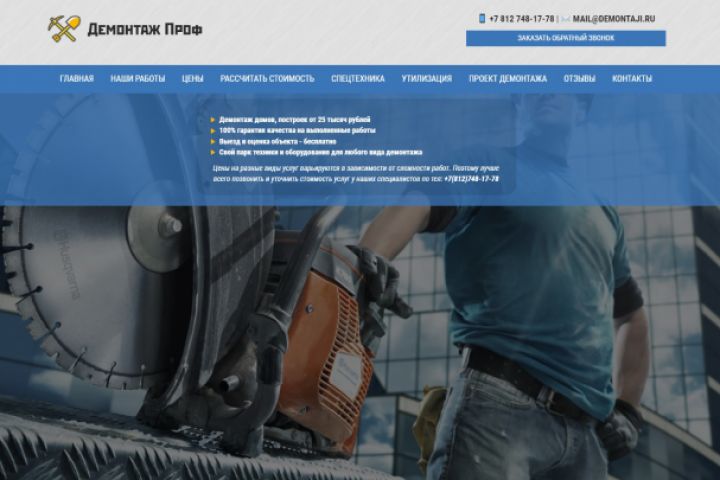Open the Спецтехника menu item

click(358, 79)
